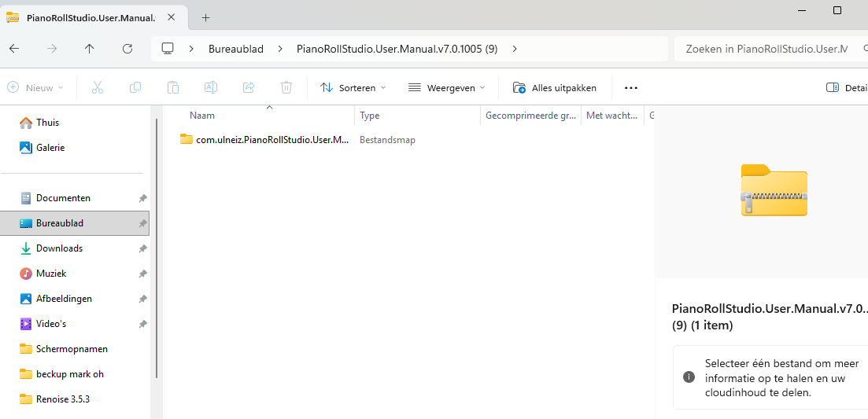The width and height of the screenshot is (868, 419).
Task: Click the search box Zoeken in PianoRollStudio
Action: [x=766, y=49]
